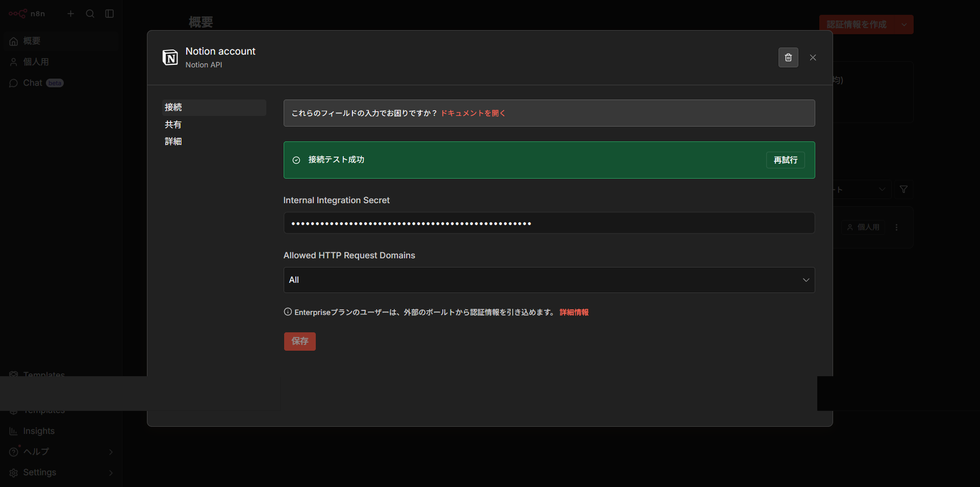Click the success check icon in green banner
Screen dimensions: 980x487
[x=296, y=160]
